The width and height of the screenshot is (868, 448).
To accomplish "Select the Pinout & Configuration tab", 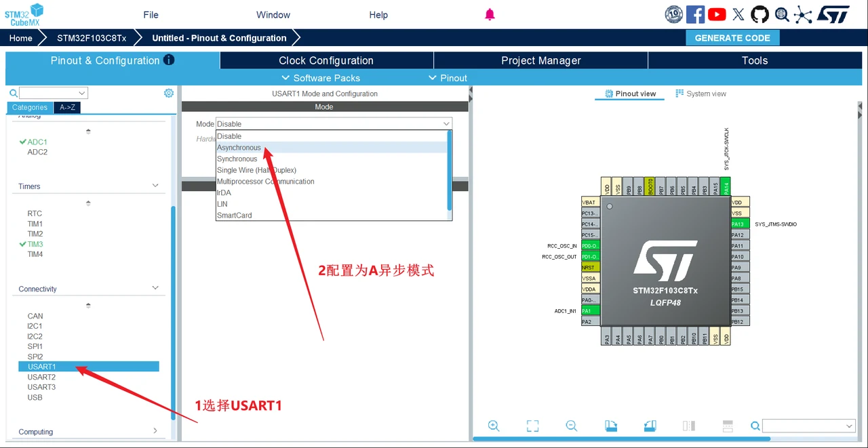I will tap(113, 60).
